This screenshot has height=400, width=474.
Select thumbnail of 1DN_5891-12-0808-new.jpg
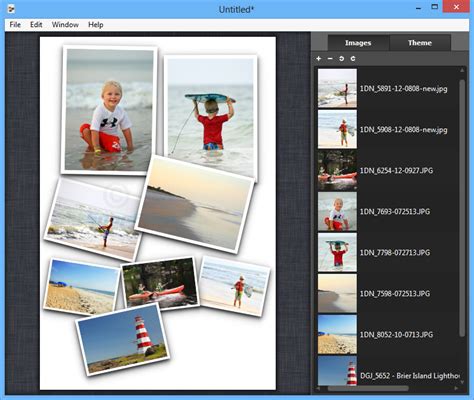(337, 88)
